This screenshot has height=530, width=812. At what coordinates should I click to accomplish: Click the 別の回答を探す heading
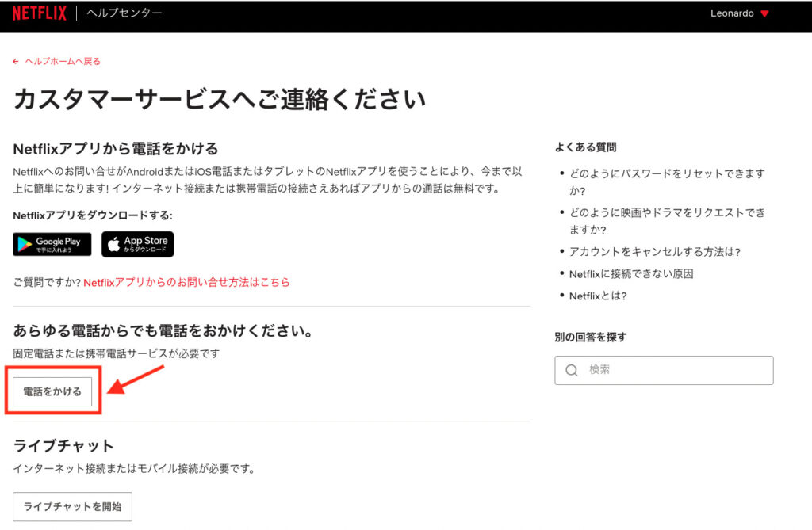point(590,337)
